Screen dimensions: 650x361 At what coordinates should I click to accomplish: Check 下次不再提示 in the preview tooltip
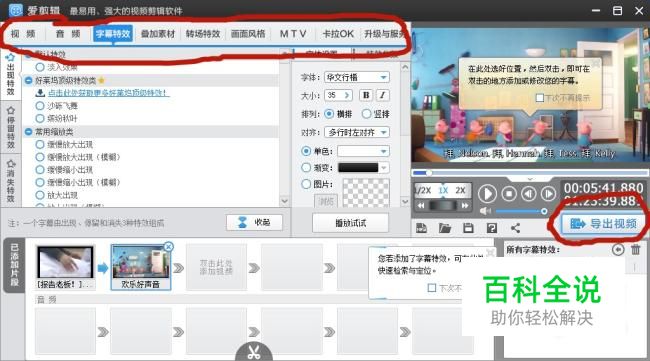(540, 98)
